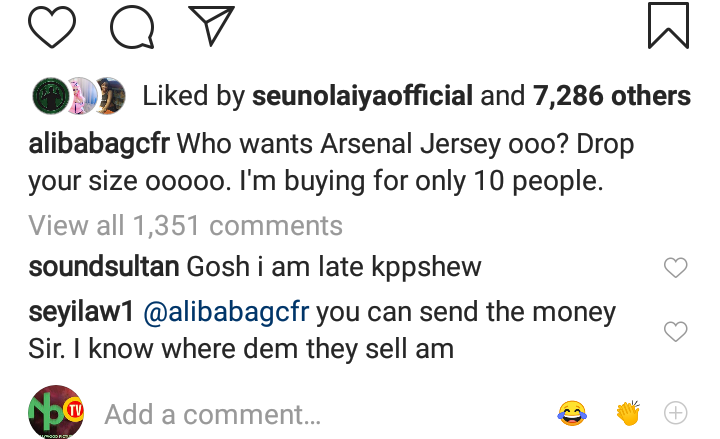The height and width of the screenshot is (439, 720).
Task: Share post with paper plane icon
Action: pyautogui.click(x=210, y=25)
